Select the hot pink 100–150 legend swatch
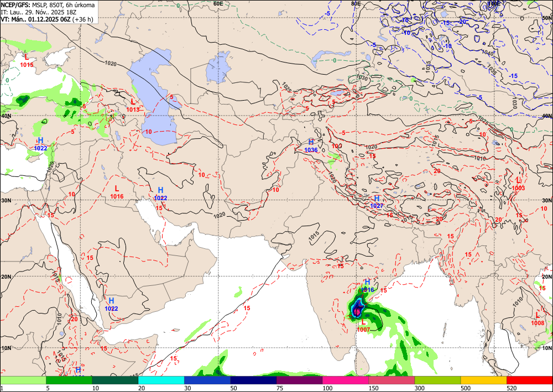This screenshot has width=553, height=392. [346, 380]
